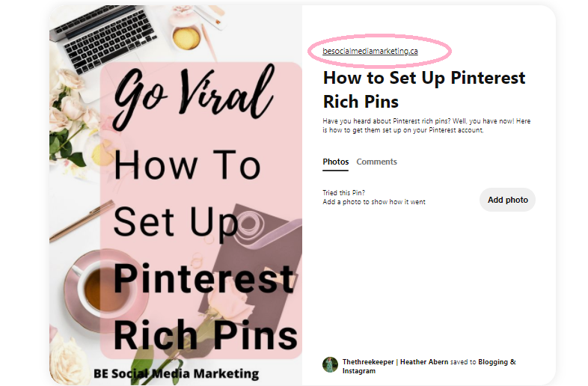This screenshot has width=588, height=386.
Task: Open the Blogging & Instagram board link
Action: click(x=429, y=367)
